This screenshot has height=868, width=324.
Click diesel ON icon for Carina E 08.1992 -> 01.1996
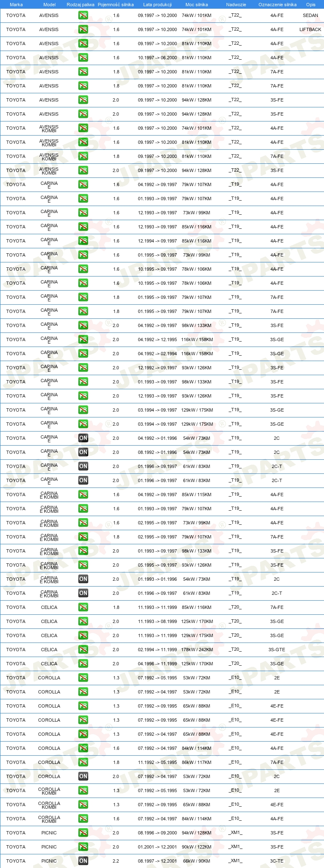coord(83,452)
